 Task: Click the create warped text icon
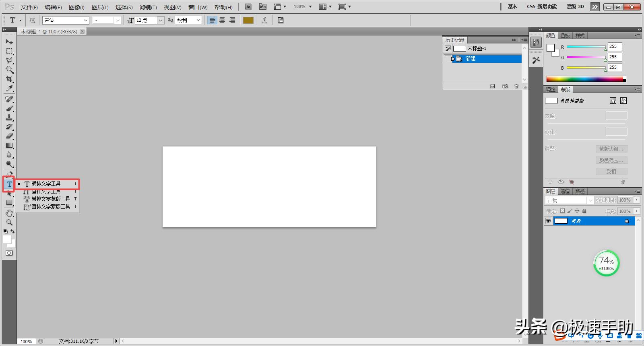tap(264, 20)
